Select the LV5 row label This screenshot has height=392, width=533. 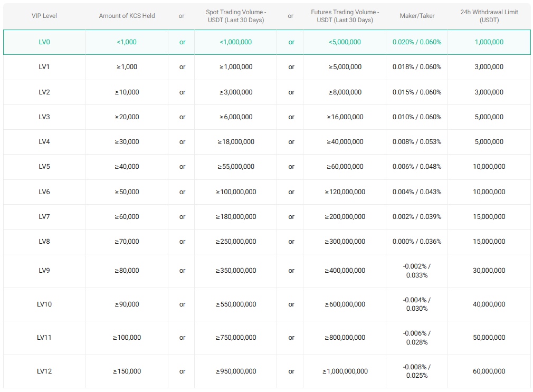point(44,167)
